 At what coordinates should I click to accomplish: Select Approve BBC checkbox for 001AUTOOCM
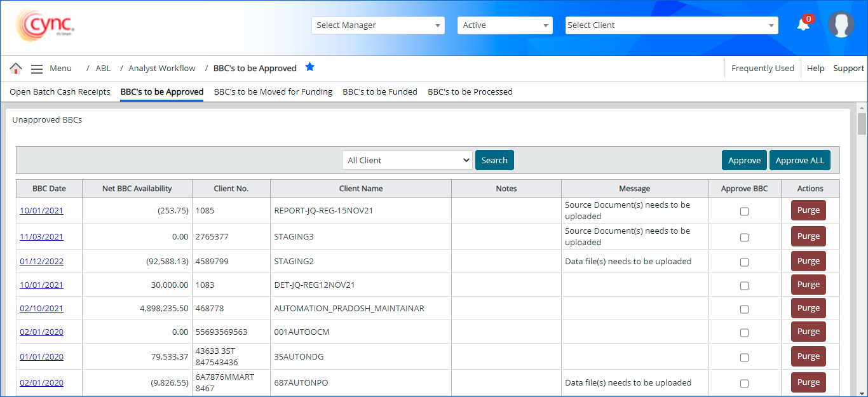pyautogui.click(x=744, y=332)
